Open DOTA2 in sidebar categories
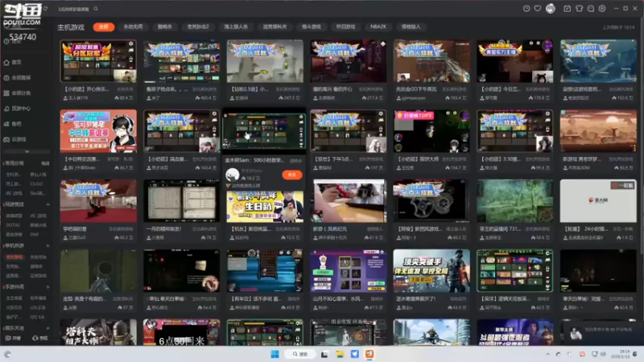644x362 pixels. click(x=12, y=225)
